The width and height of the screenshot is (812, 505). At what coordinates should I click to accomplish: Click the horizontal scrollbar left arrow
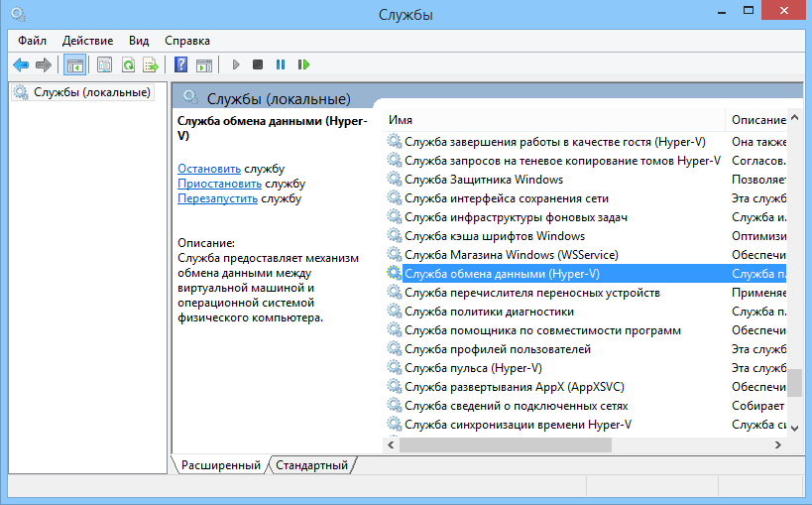(x=394, y=444)
